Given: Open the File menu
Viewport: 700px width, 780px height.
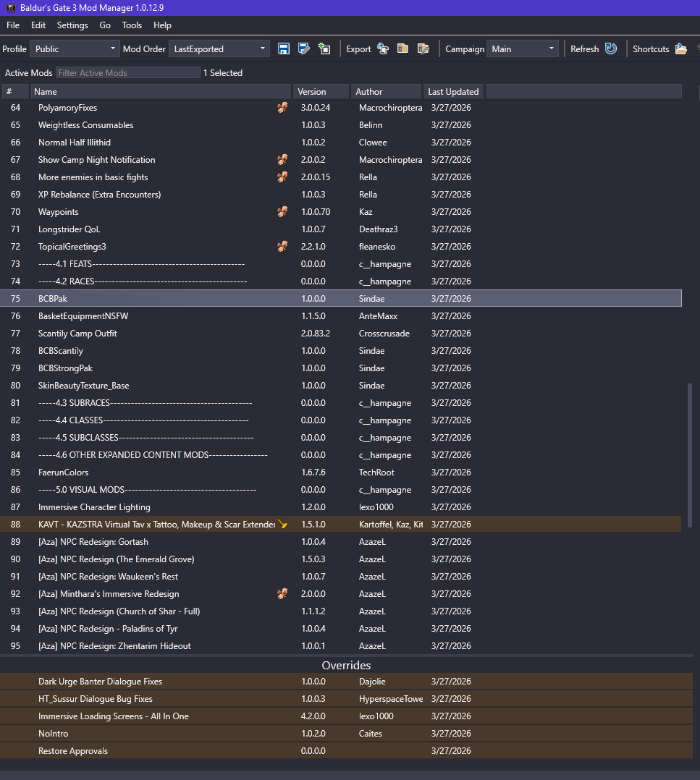Looking at the screenshot, I should coord(13,25).
